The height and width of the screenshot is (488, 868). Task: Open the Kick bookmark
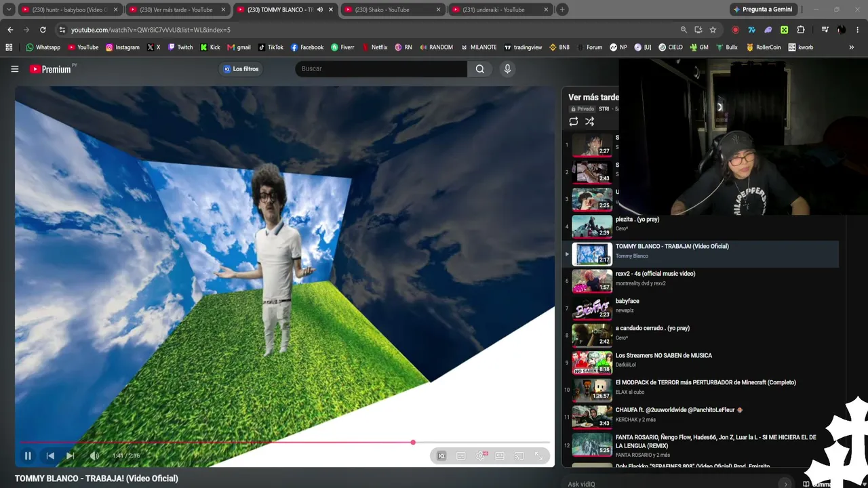tap(210, 47)
